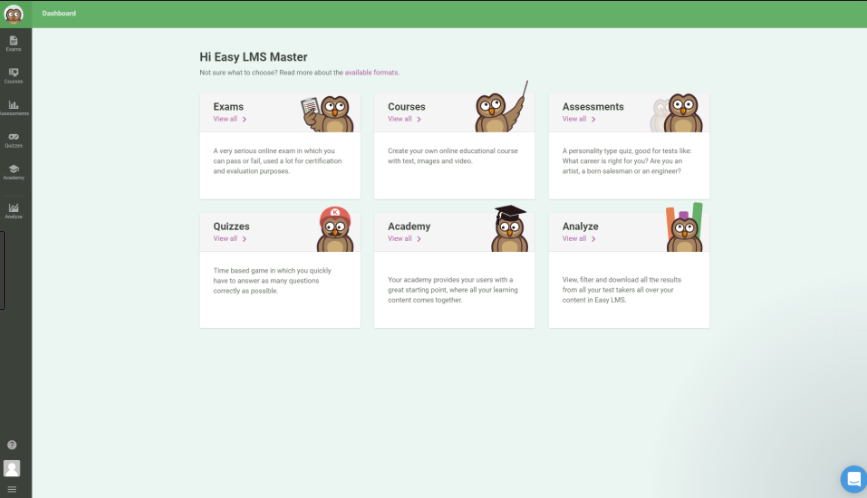Click View all under Analyze

coord(579,239)
